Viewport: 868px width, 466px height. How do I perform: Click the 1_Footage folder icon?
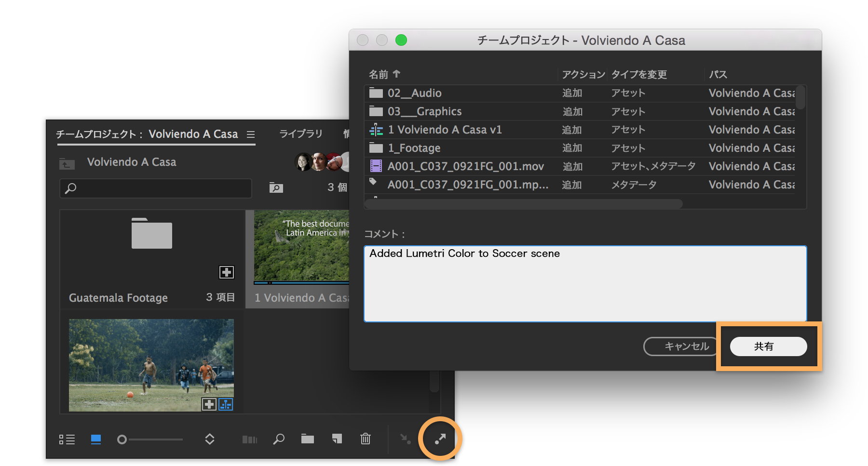point(376,148)
